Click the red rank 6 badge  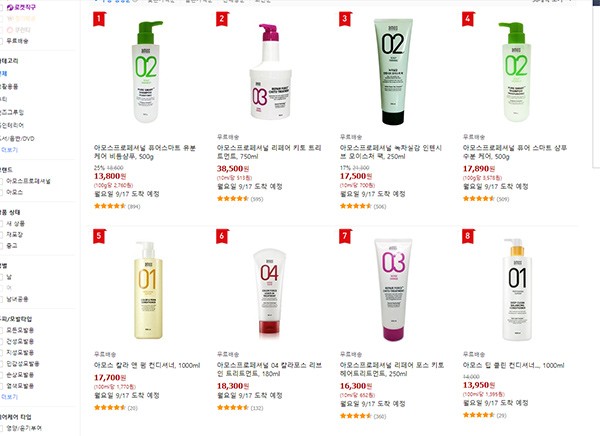(222, 236)
